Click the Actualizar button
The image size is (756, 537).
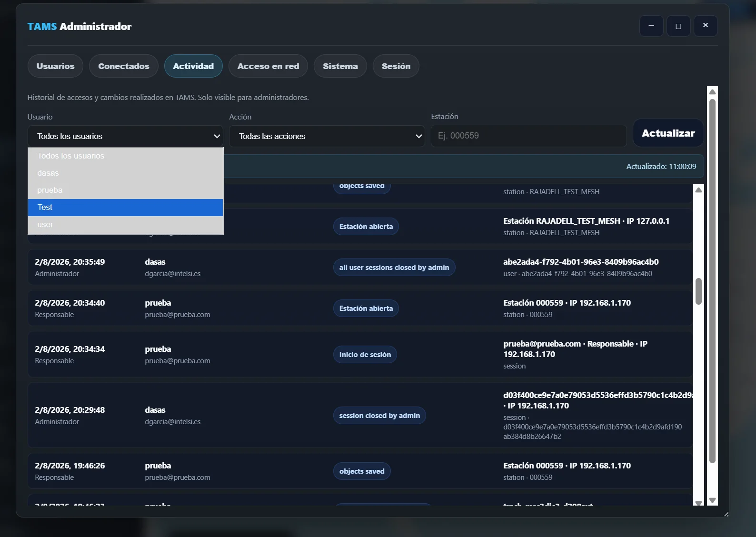tap(668, 133)
